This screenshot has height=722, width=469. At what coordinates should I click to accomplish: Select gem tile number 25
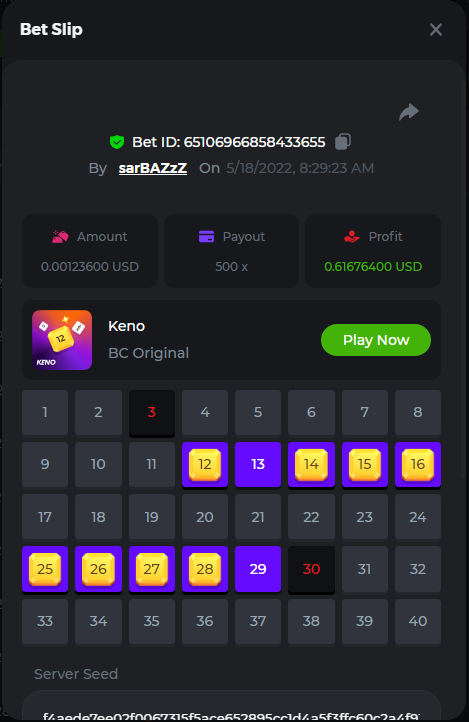click(x=45, y=569)
